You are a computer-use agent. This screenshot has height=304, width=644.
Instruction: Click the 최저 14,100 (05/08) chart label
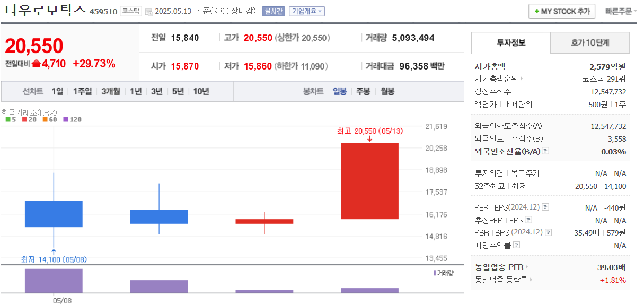[x=54, y=259]
